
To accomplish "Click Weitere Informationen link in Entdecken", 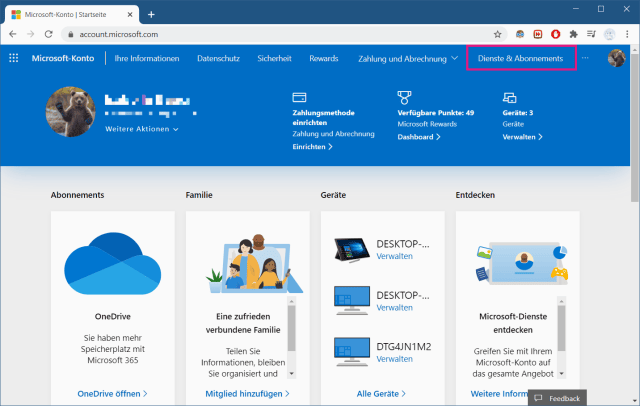I will click(499, 394).
